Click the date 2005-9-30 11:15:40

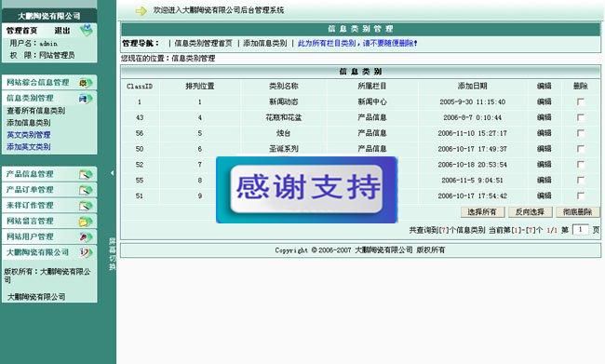pos(472,101)
